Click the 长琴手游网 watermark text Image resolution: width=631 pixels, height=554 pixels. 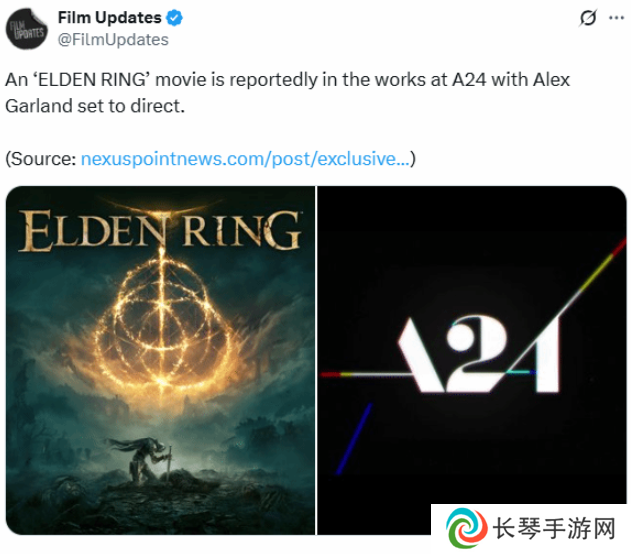pyautogui.click(x=554, y=528)
